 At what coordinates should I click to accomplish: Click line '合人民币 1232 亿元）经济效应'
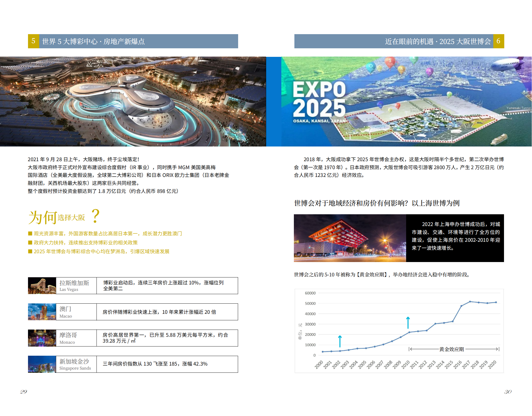tap(329, 175)
